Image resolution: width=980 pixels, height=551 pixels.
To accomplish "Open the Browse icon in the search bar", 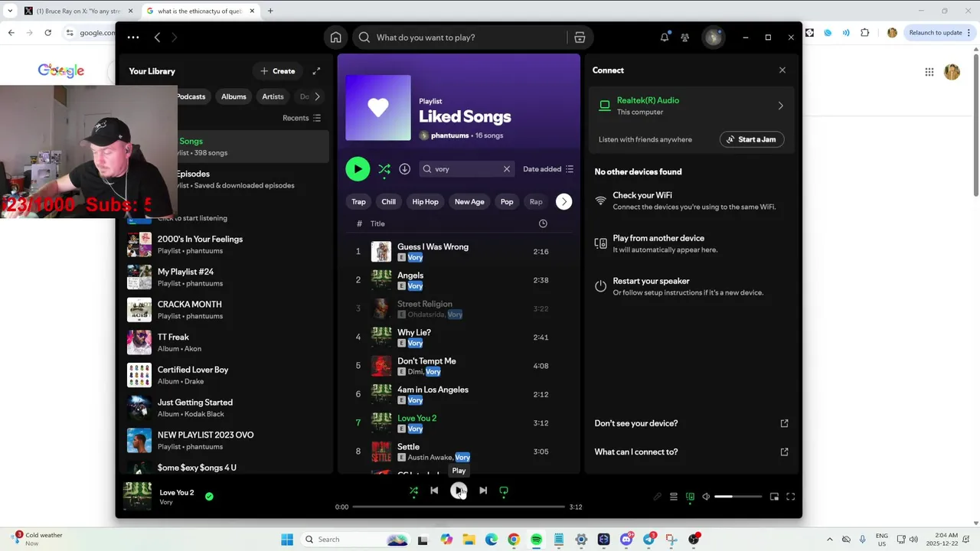I will click(580, 37).
